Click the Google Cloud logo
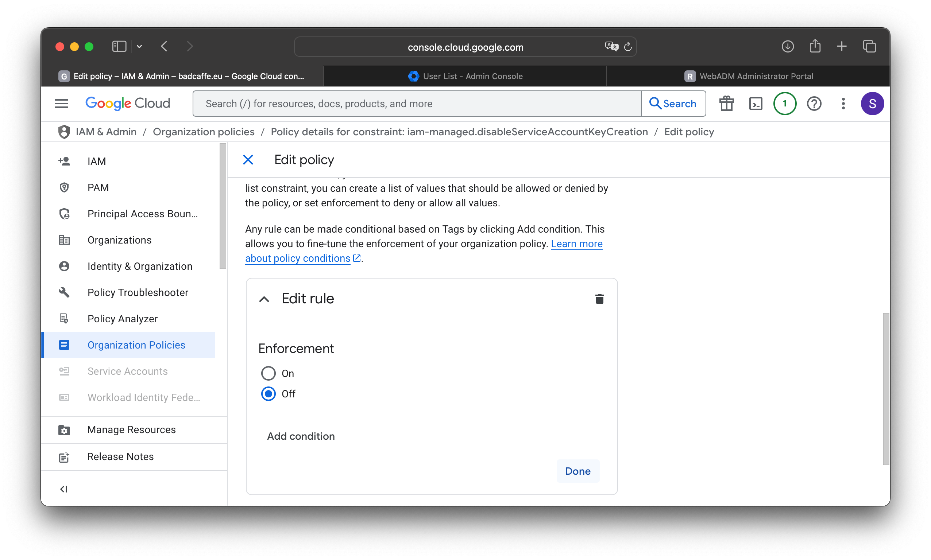The image size is (931, 560). (128, 104)
